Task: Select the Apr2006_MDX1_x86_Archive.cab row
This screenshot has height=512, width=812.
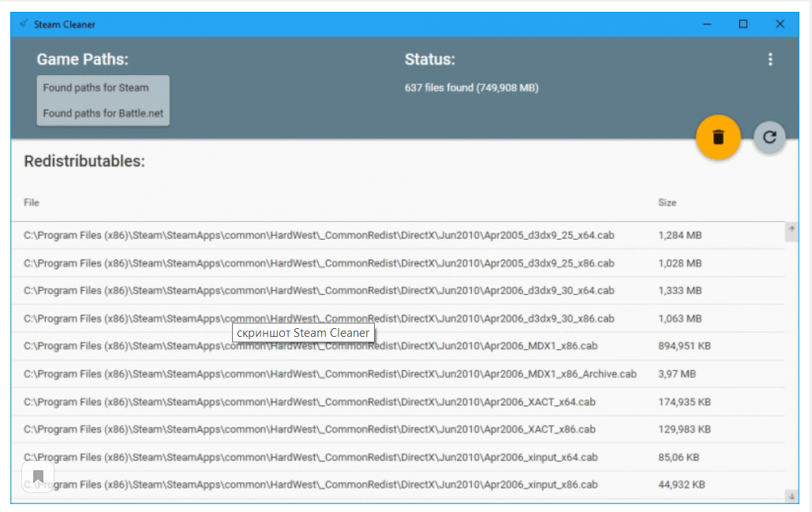Action: coord(398,374)
